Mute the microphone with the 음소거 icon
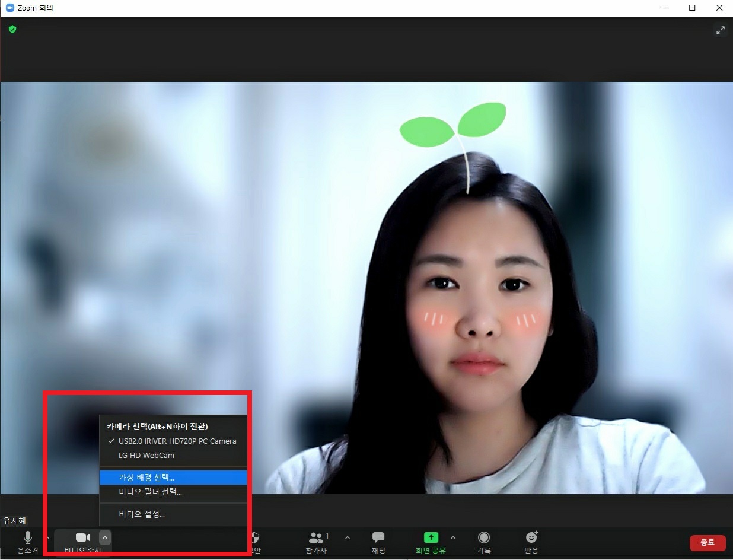Image resolution: width=733 pixels, height=560 pixels. pyautogui.click(x=27, y=538)
